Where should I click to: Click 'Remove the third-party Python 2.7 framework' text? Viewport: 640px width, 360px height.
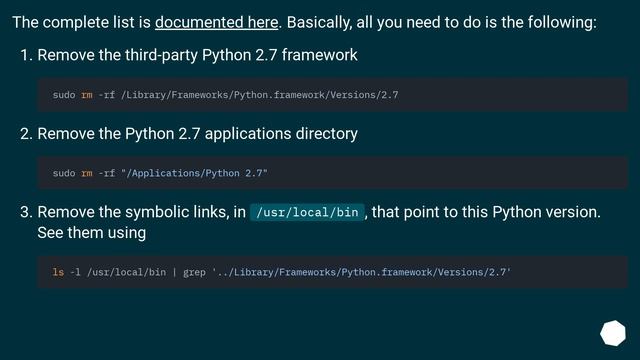[197, 55]
